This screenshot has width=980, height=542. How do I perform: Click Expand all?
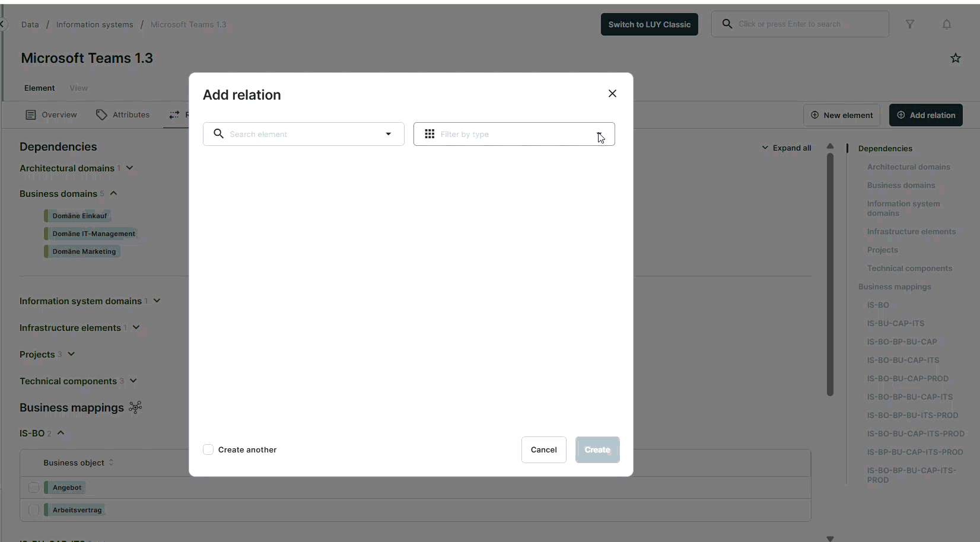(787, 148)
